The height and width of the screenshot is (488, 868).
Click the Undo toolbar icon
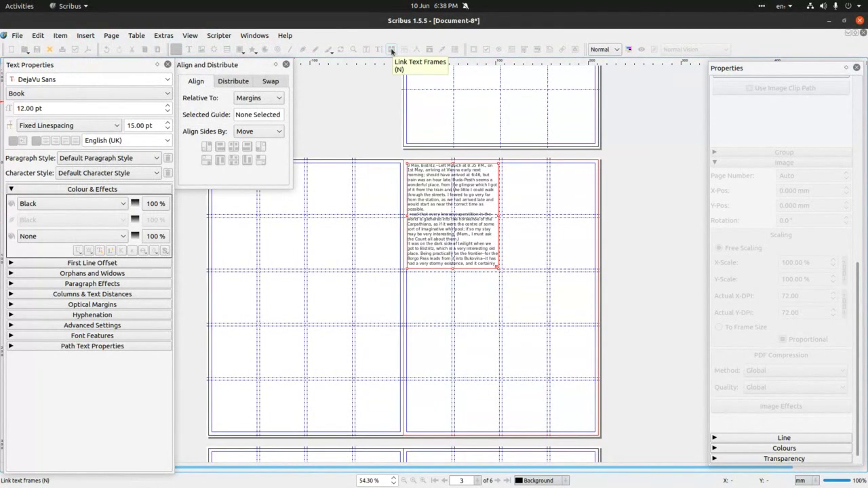106,49
